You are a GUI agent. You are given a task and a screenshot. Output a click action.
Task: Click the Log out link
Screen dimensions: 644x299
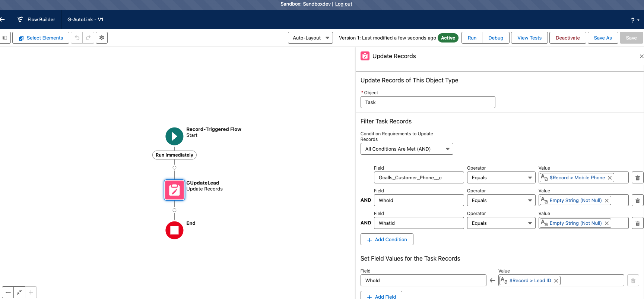click(x=343, y=4)
